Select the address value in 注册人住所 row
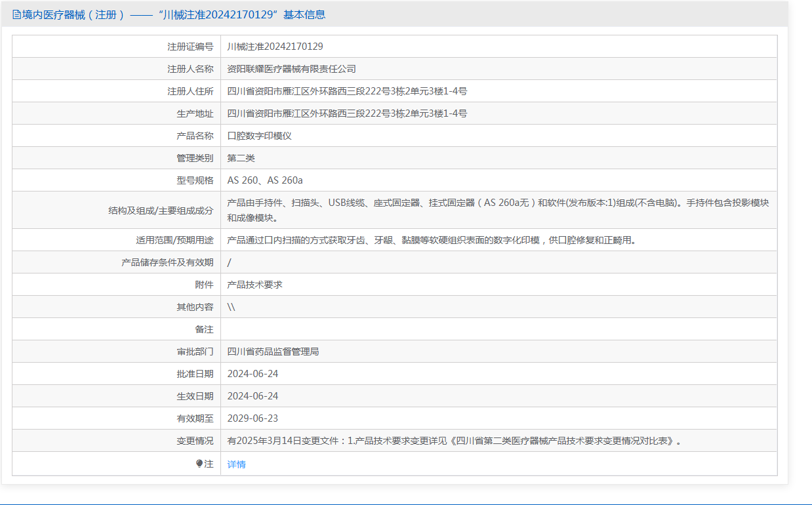This screenshot has width=812, height=505. (x=348, y=91)
